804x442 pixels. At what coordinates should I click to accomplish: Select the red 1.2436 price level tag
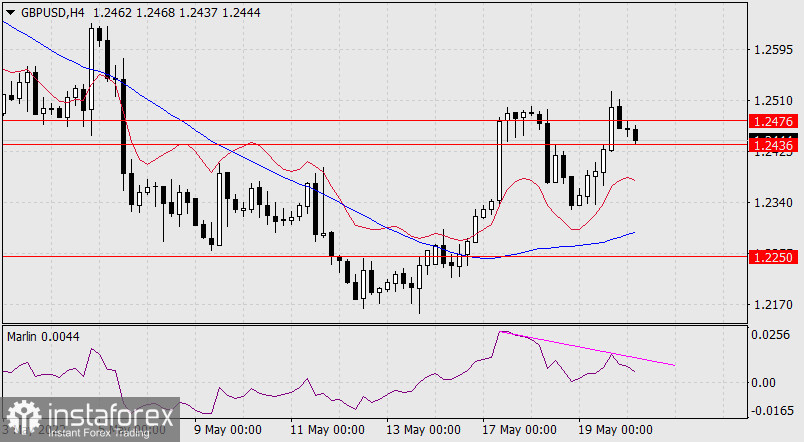[x=774, y=147]
